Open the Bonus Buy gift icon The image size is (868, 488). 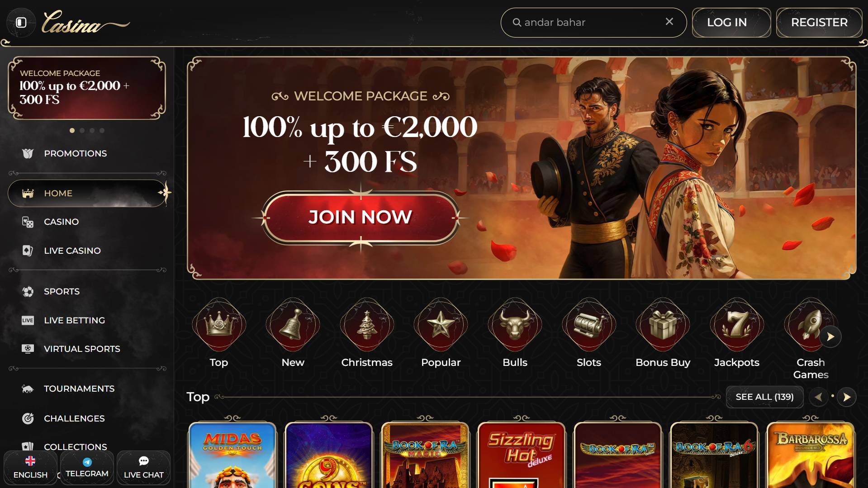(x=663, y=325)
